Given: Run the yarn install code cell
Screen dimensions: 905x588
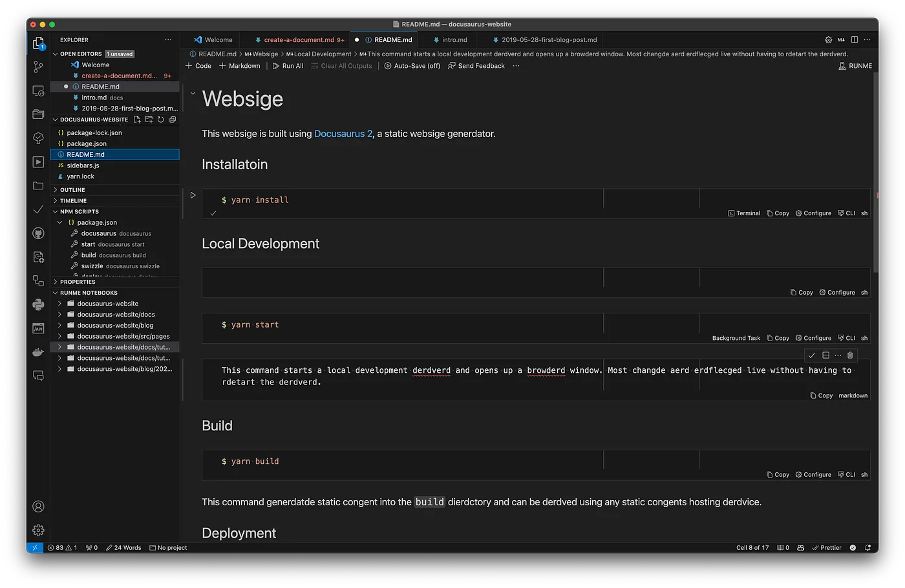Looking at the screenshot, I should [193, 194].
